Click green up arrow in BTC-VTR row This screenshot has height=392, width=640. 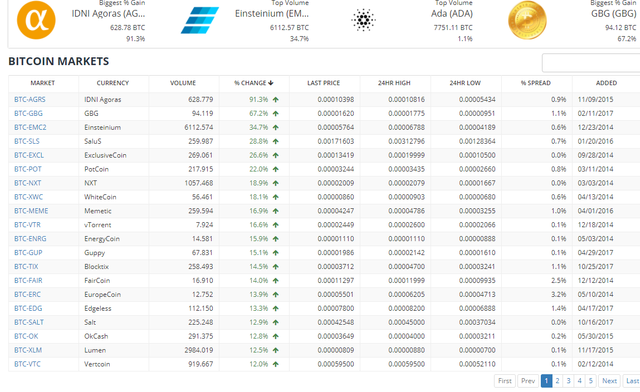(276, 225)
